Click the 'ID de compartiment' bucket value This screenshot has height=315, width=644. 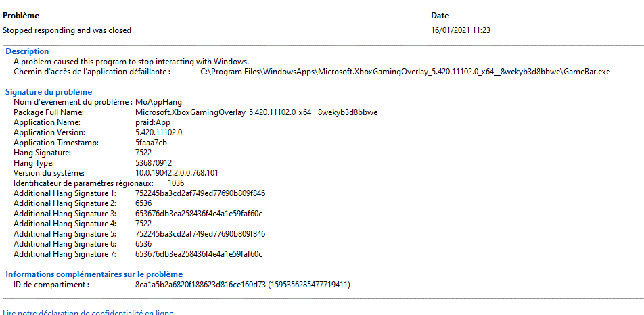click(x=243, y=284)
